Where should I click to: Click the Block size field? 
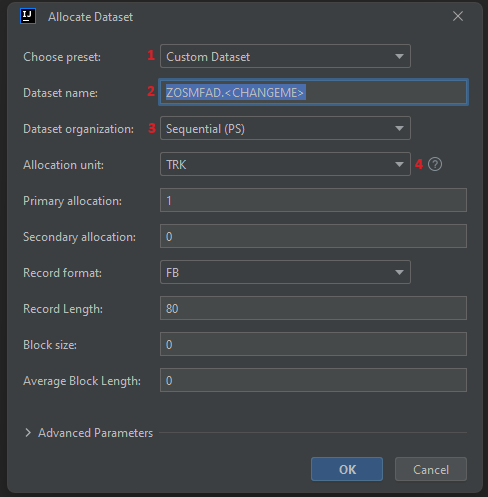[x=313, y=344]
